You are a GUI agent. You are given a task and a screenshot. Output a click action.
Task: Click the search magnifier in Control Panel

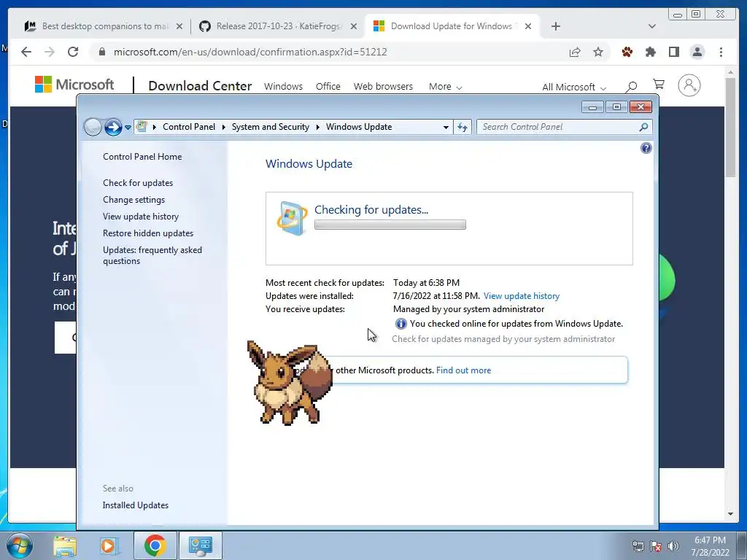tap(643, 127)
